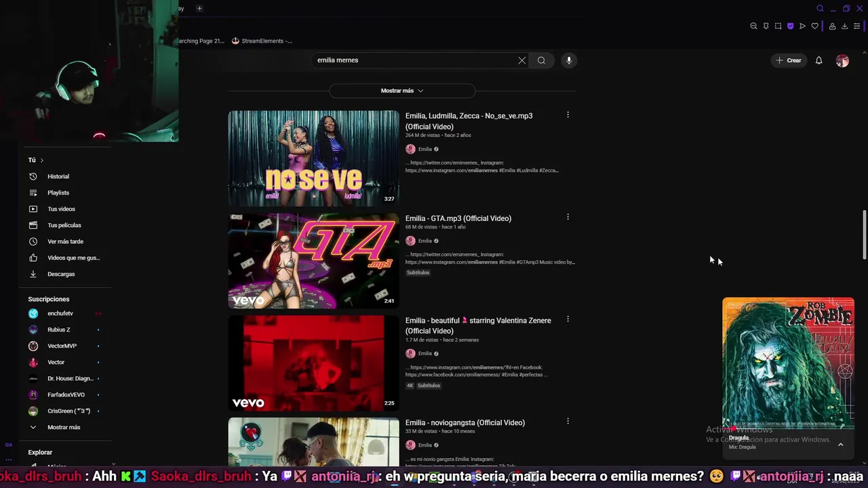Open 'Emilia, Ludmilla, Zecca - No_se_ve.mp3' title
Image resolution: width=868 pixels, height=488 pixels.
[x=469, y=121]
